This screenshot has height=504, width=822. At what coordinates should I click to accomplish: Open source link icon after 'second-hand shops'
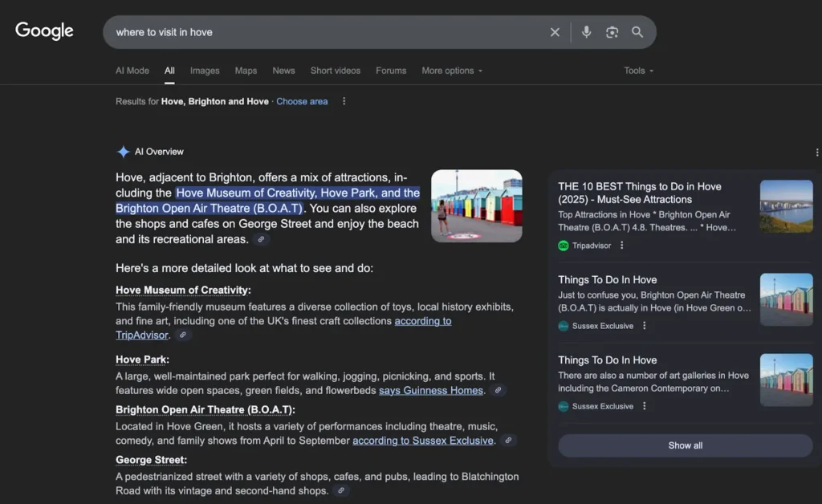(x=340, y=491)
